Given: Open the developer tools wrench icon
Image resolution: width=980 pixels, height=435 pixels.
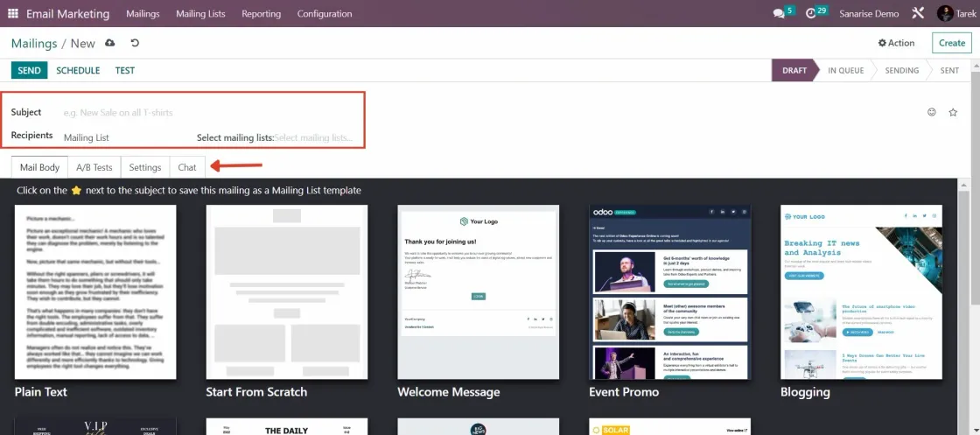Looking at the screenshot, I should point(918,13).
